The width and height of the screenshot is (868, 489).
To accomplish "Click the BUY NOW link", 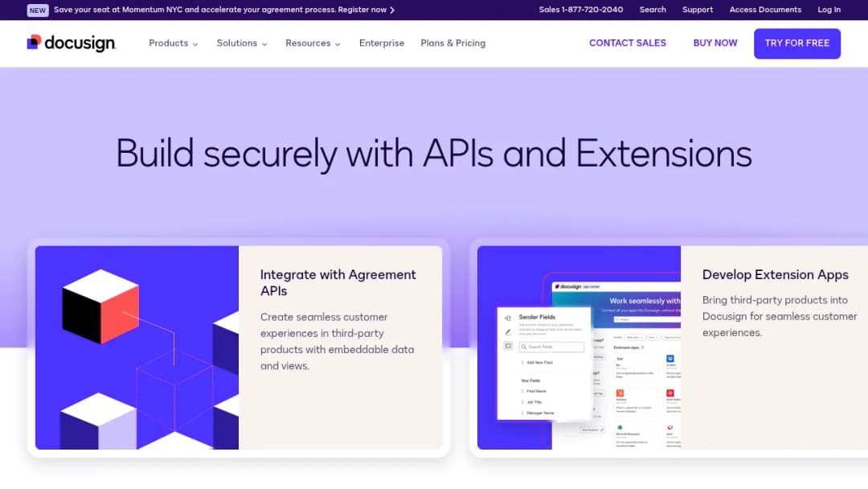I will 715,43.
